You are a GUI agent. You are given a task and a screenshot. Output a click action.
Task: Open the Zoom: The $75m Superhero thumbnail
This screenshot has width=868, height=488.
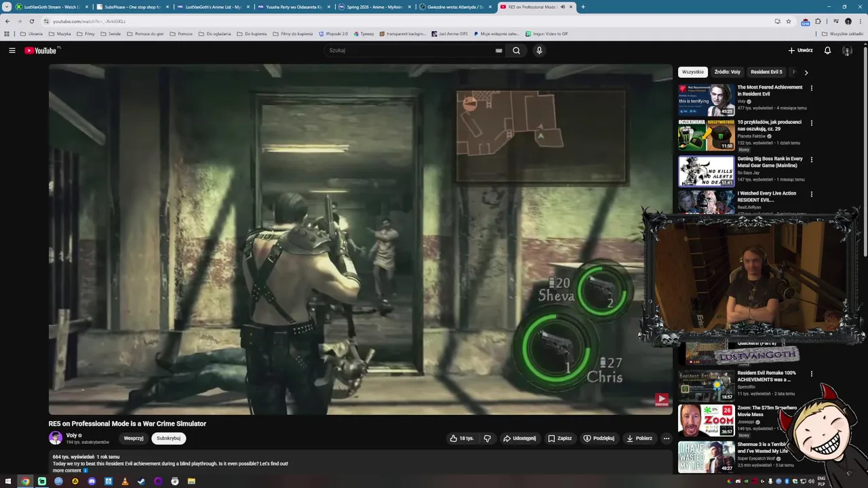[x=706, y=420]
